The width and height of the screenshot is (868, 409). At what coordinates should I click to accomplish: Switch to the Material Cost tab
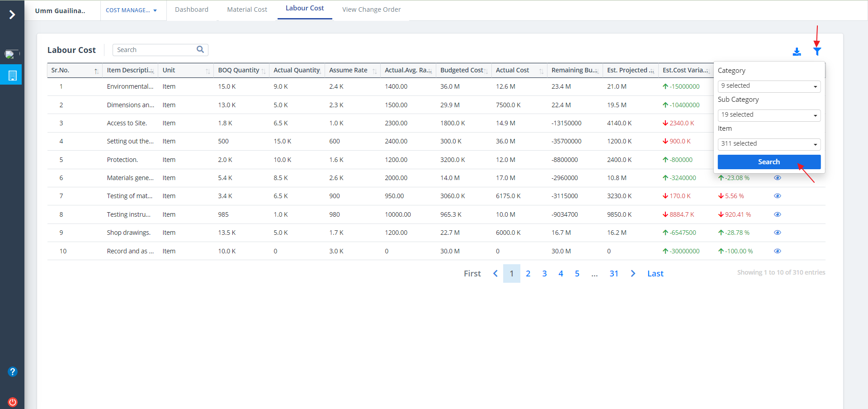247,10
